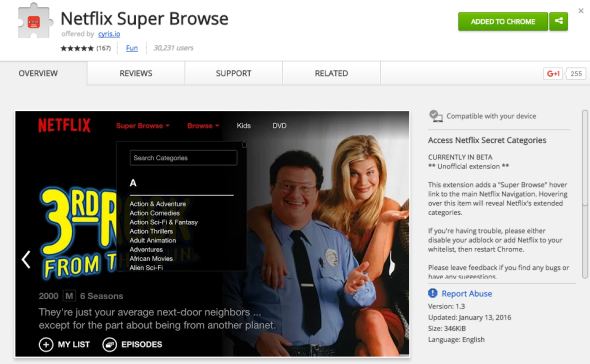
Task: Click the Report Abuse exclamation icon
Action: coord(433,293)
